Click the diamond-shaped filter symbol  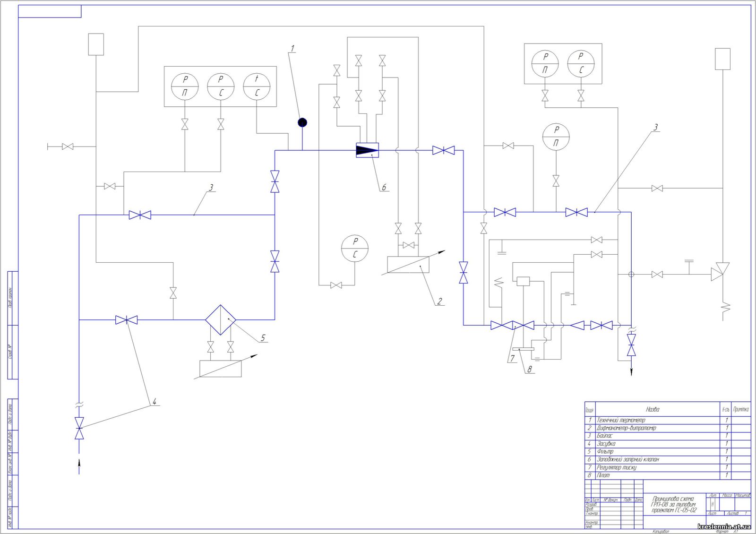pos(220,320)
